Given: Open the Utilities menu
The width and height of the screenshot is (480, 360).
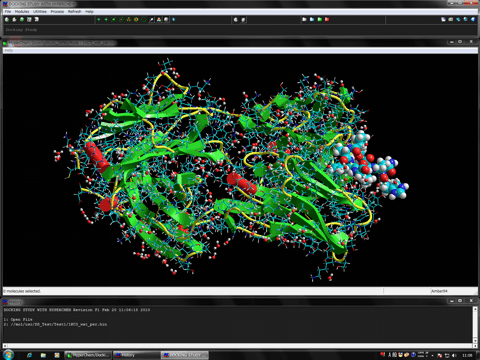Looking at the screenshot, I should click(x=40, y=11).
